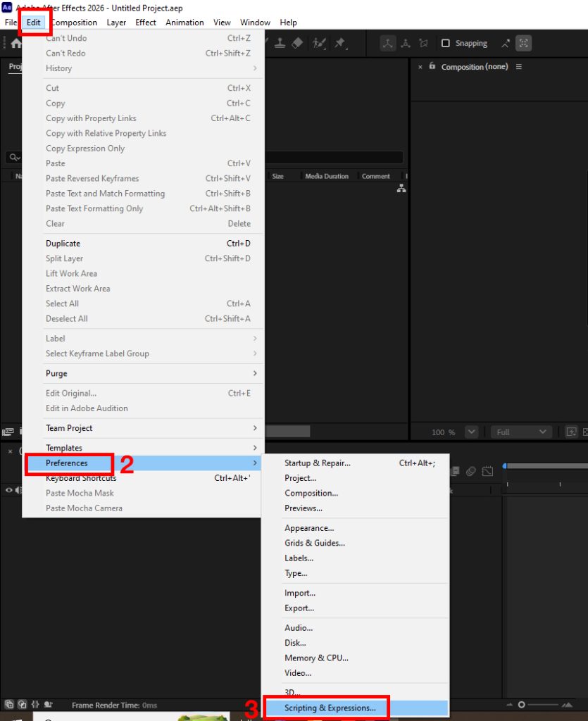Viewport: 588px width, 721px height.
Task: Toggle Layer Switches pane icon at bottom-left
Action: click(x=9, y=704)
